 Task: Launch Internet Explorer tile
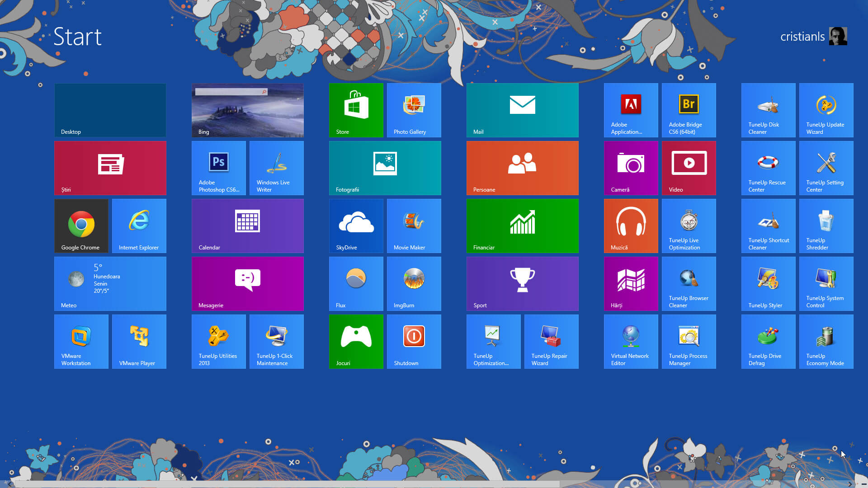click(139, 225)
